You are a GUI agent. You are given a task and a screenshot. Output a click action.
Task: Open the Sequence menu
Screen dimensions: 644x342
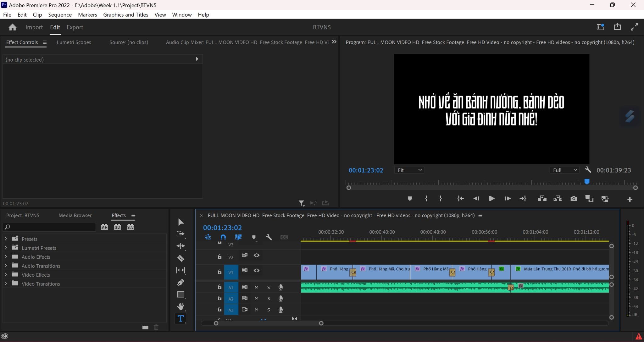pyautogui.click(x=60, y=15)
